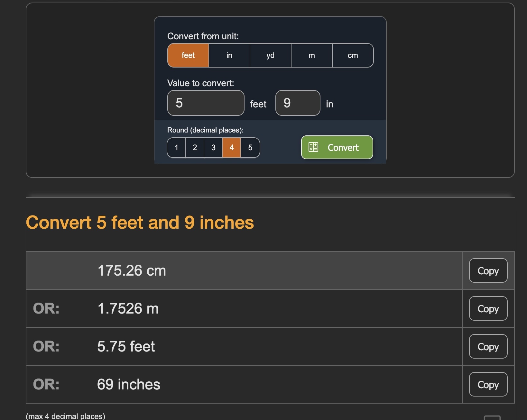Copy the 5.75 feet value
The width and height of the screenshot is (527, 420).
coord(488,347)
